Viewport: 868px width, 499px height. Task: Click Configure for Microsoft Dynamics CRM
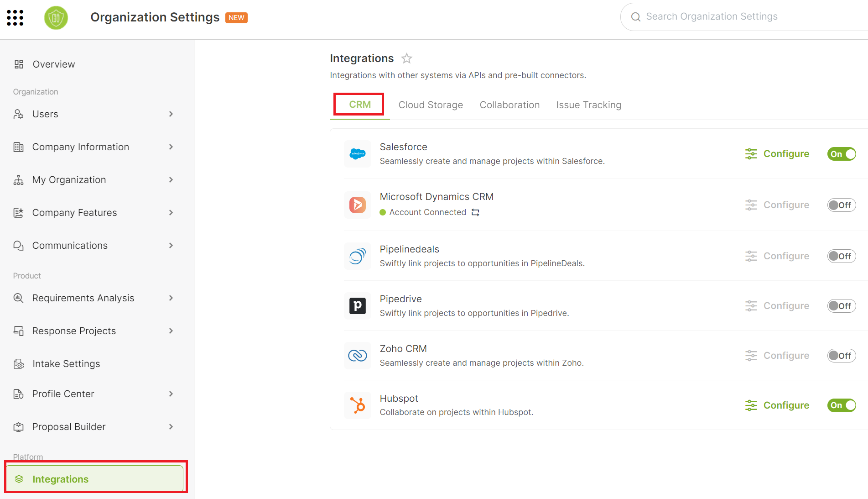click(786, 205)
